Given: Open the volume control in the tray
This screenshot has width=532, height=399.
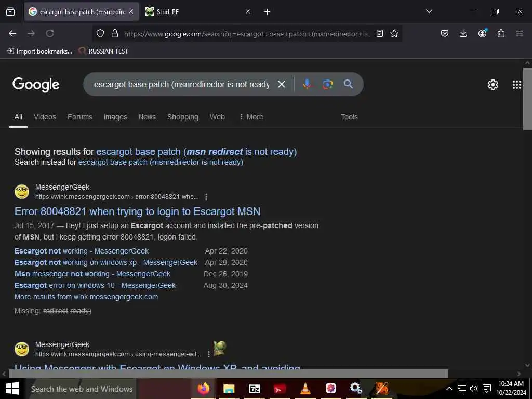Looking at the screenshot, I should [x=474, y=389].
